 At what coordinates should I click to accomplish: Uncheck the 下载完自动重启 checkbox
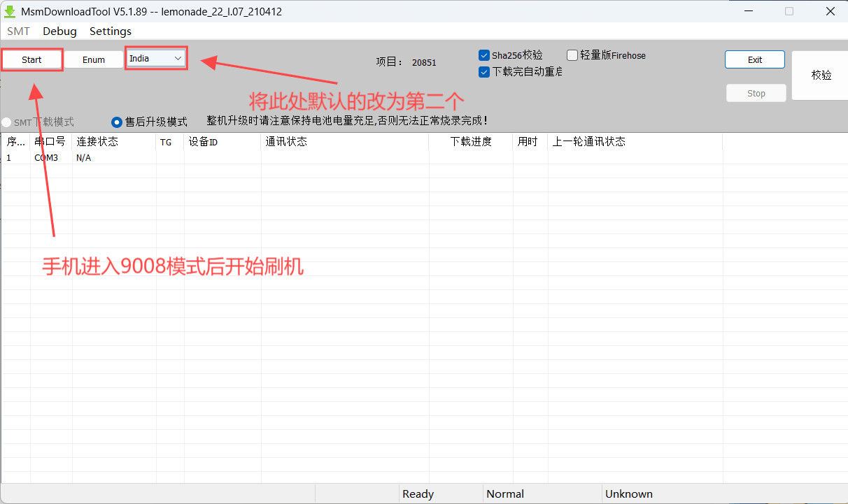484,71
